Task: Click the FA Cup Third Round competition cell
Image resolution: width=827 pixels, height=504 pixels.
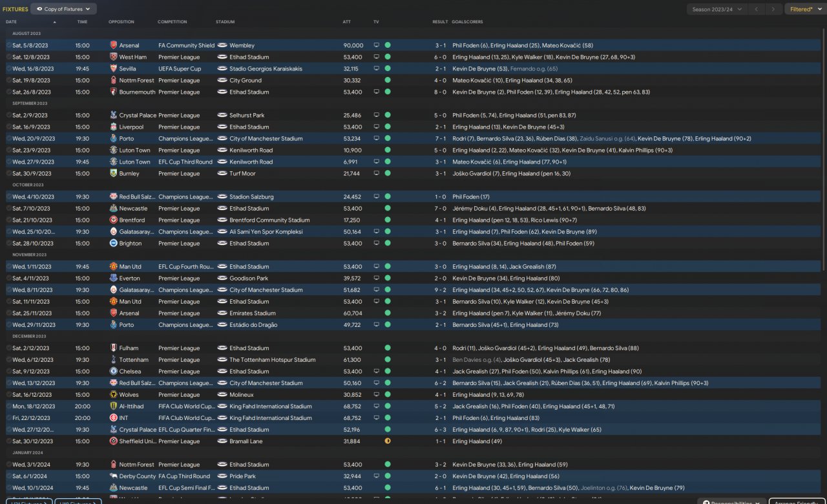Action: pyautogui.click(x=184, y=476)
